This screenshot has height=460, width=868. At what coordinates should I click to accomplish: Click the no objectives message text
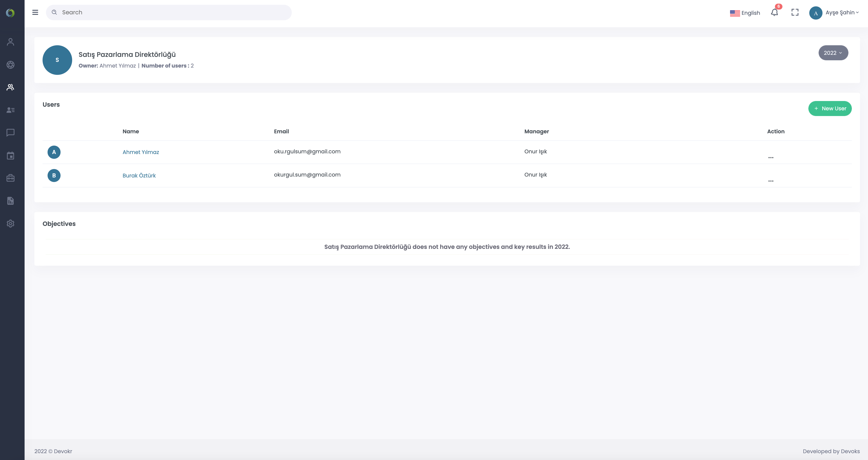click(447, 247)
